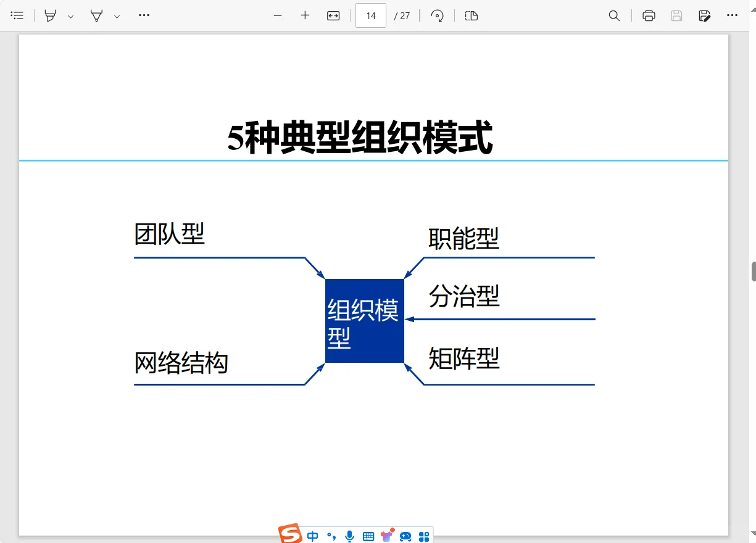This screenshot has width=756, height=543.
Task: Open the pen options dropdown
Action: pos(117,15)
